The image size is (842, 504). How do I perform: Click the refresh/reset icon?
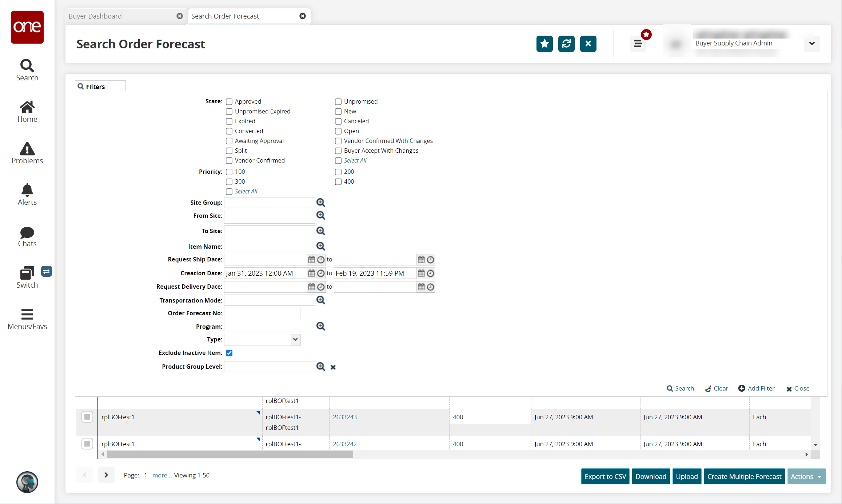(567, 43)
